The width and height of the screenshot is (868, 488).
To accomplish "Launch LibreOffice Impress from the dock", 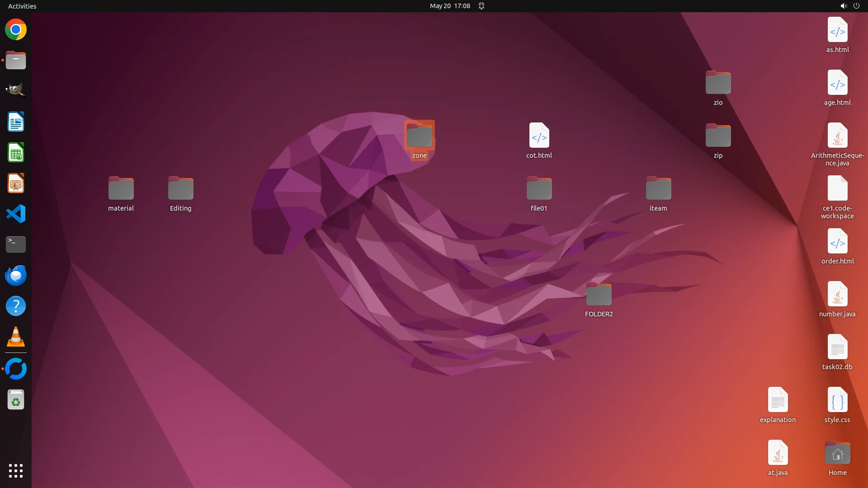I will 16,183.
